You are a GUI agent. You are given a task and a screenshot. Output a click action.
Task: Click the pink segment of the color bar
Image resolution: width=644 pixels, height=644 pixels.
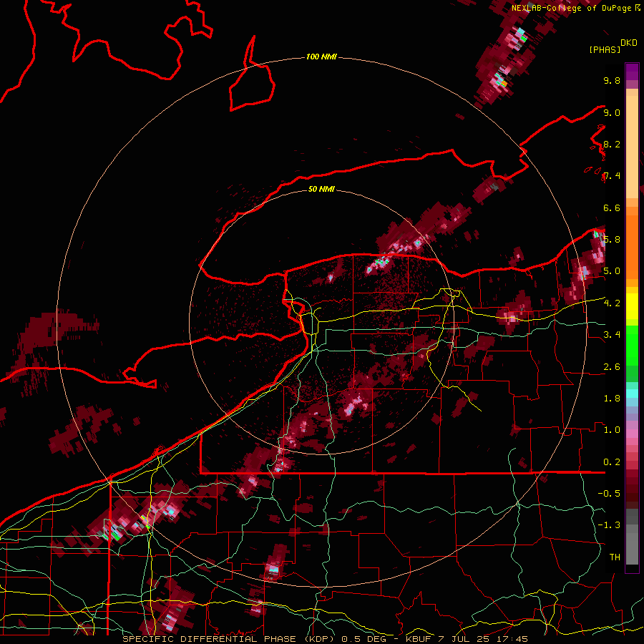click(632, 434)
